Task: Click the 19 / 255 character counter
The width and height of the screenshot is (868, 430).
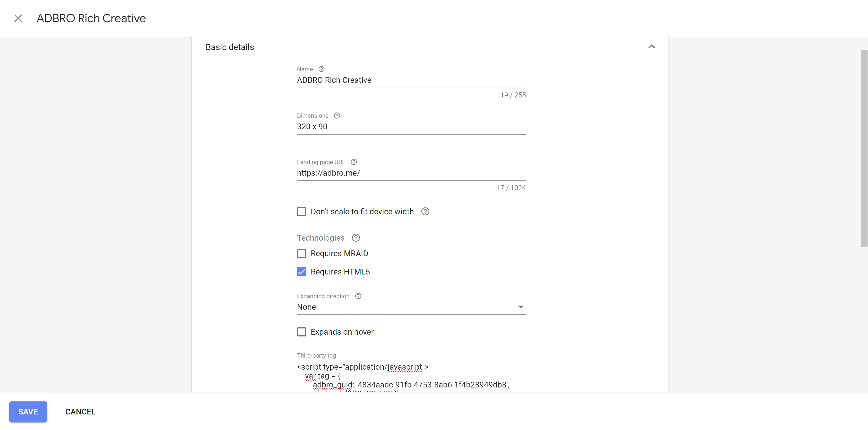Action: coord(513,95)
